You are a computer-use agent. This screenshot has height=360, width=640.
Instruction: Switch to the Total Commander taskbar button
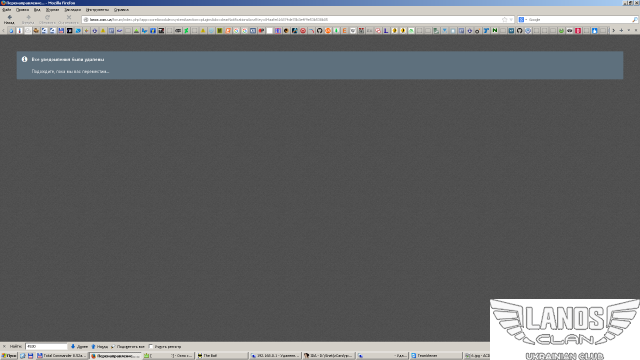pyautogui.click(x=61, y=356)
